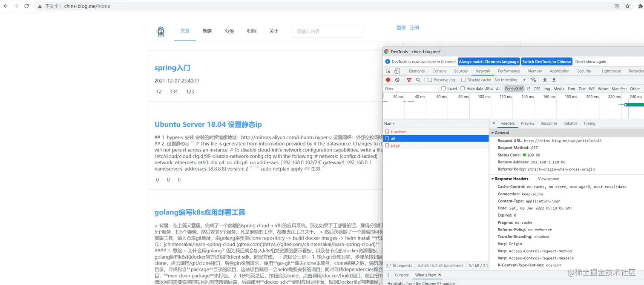Click the Export HAR download arrow
The image size is (644, 285).
point(554,80)
